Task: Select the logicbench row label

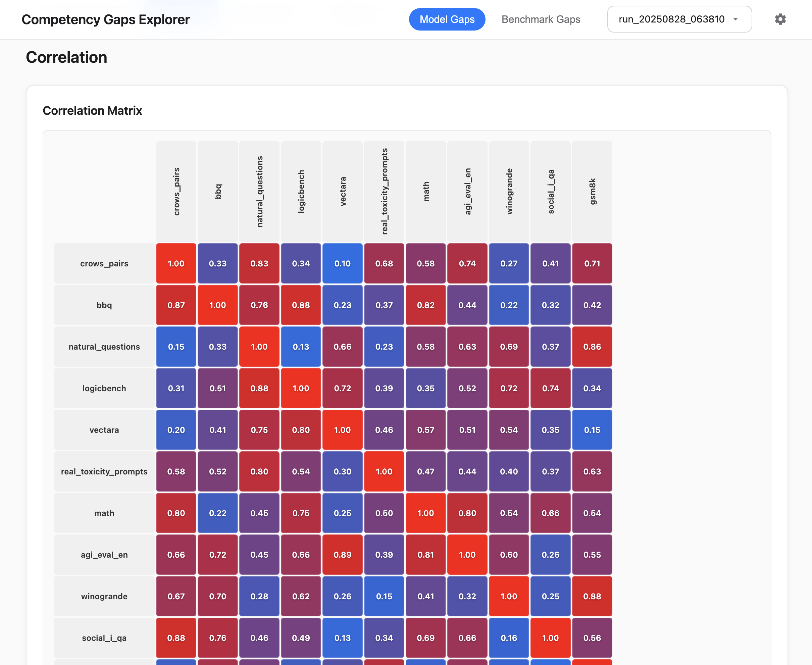Action: 104,388
